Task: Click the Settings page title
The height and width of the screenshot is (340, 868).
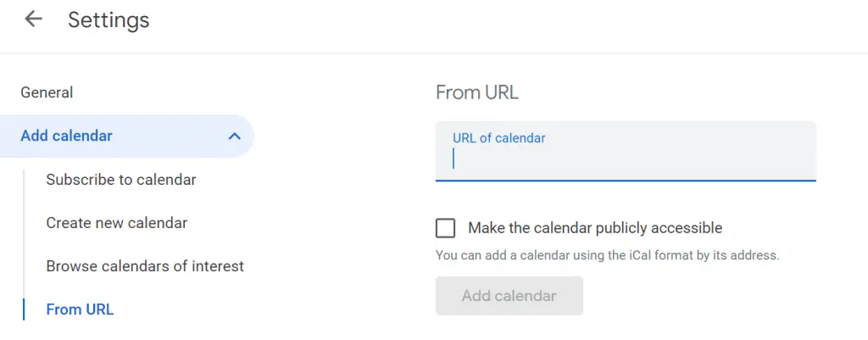Action: coord(108,20)
